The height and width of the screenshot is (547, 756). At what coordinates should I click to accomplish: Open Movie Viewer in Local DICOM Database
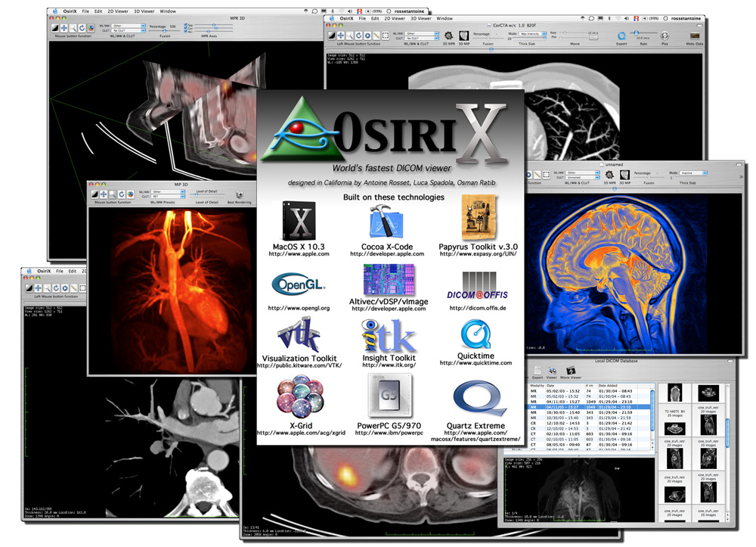pyautogui.click(x=571, y=371)
